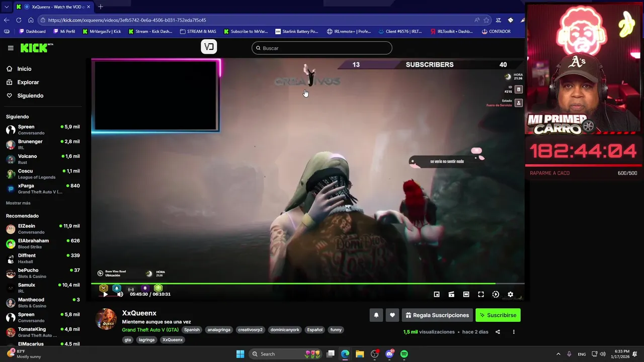Click the green Suscribirse button
The width and height of the screenshot is (644, 362).
(498, 315)
